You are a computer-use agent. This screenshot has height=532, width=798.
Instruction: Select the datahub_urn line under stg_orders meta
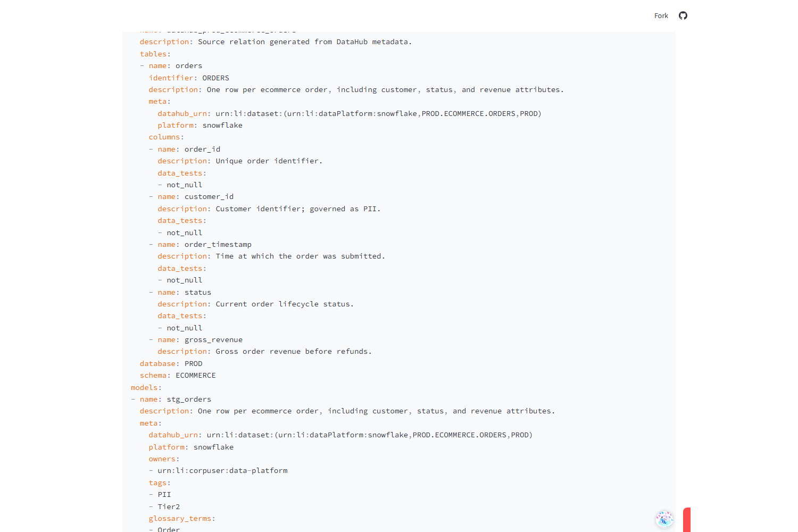point(340,435)
